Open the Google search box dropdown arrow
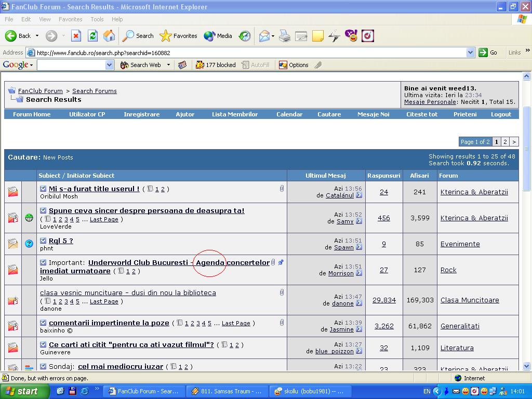Screen dimensions: 532x399 click(x=109, y=65)
